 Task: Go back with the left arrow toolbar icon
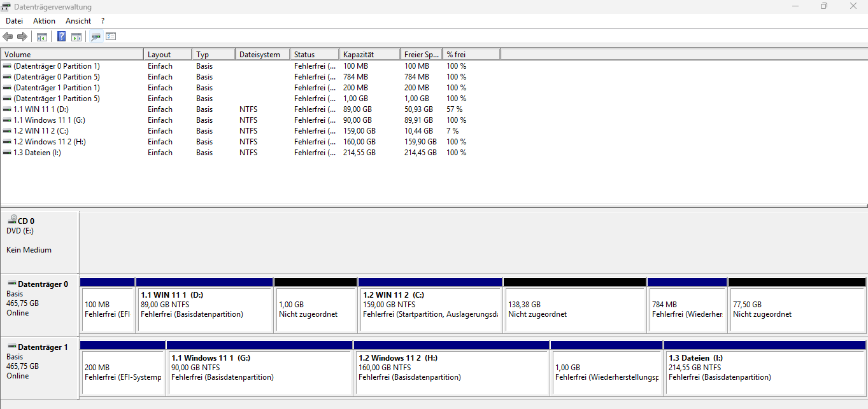point(8,37)
